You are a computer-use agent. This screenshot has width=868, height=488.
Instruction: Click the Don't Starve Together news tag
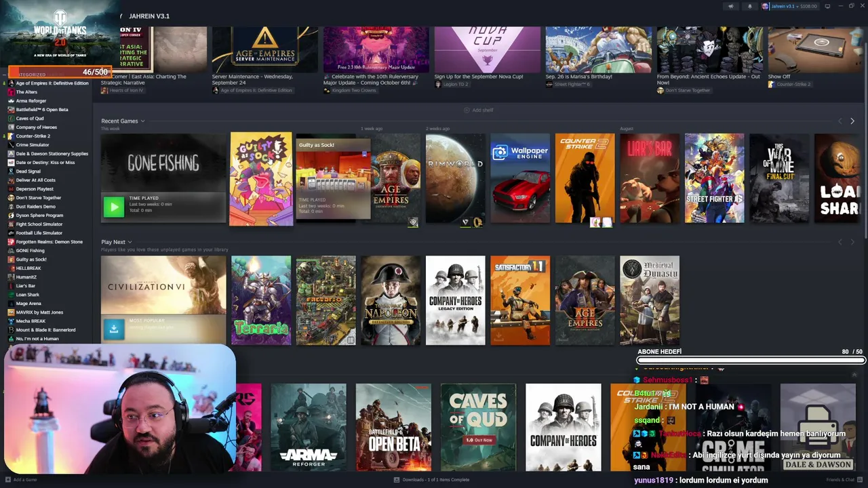[684, 90]
